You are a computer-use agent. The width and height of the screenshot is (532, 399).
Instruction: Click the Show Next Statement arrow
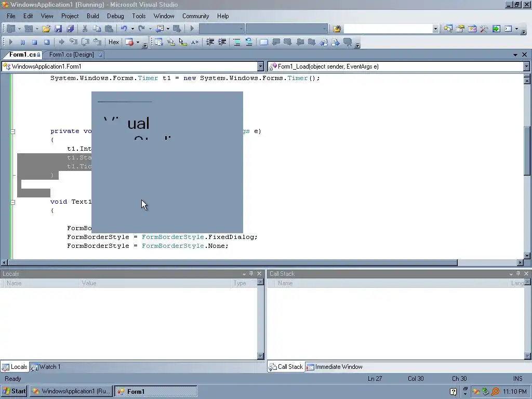61,42
